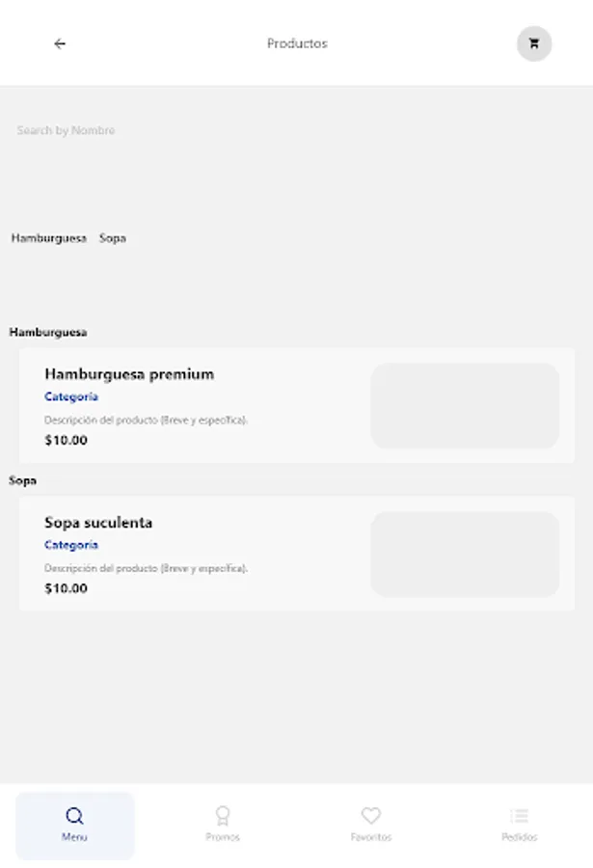Open Pedidos using its list icon
Image resolution: width=593 pixels, height=868 pixels.
pos(520,813)
